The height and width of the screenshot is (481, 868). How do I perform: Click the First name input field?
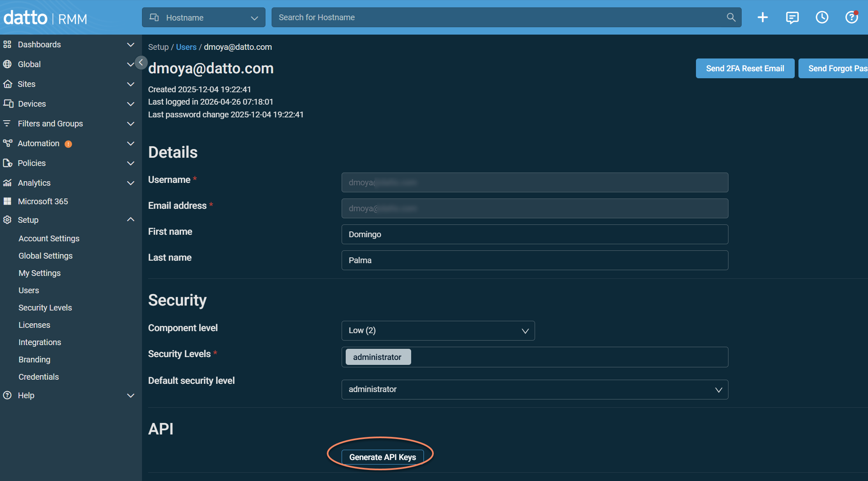pyautogui.click(x=535, y=234)
